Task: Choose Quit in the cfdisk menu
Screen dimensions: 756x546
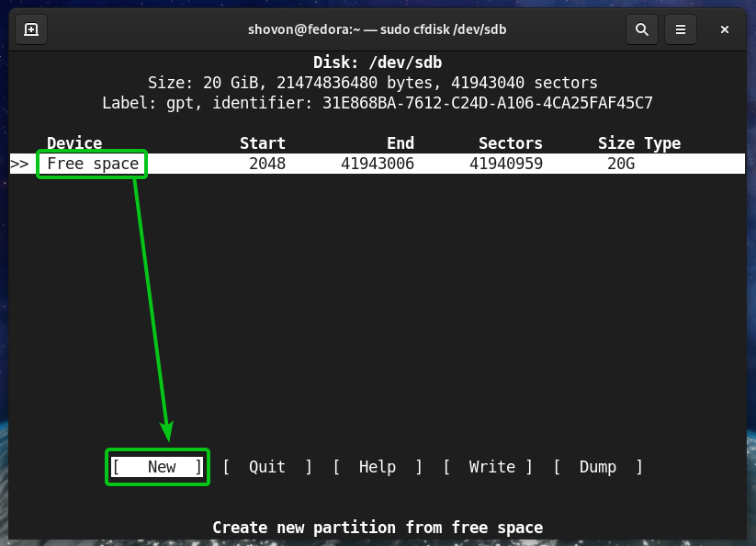Action: click(x=267, y=467)
